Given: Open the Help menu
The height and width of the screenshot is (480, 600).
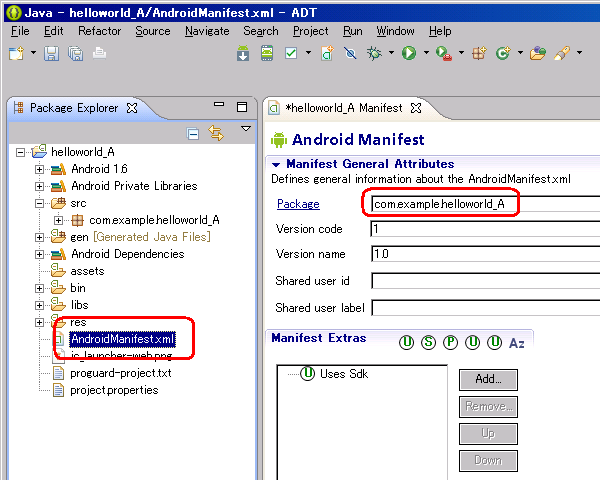Looking at the screenshot, I should pos(440,31).
